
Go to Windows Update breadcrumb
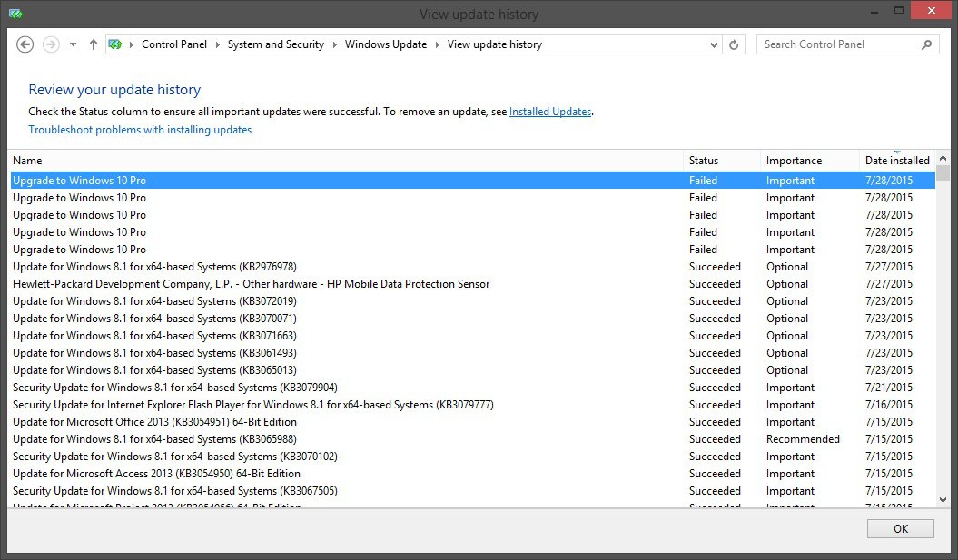click(x=385, y=44)
